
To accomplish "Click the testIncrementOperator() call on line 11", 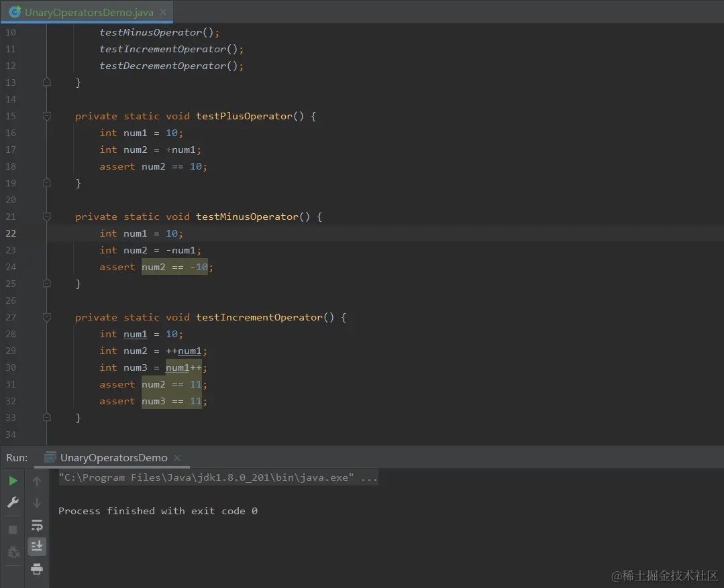I will point(171,49).
